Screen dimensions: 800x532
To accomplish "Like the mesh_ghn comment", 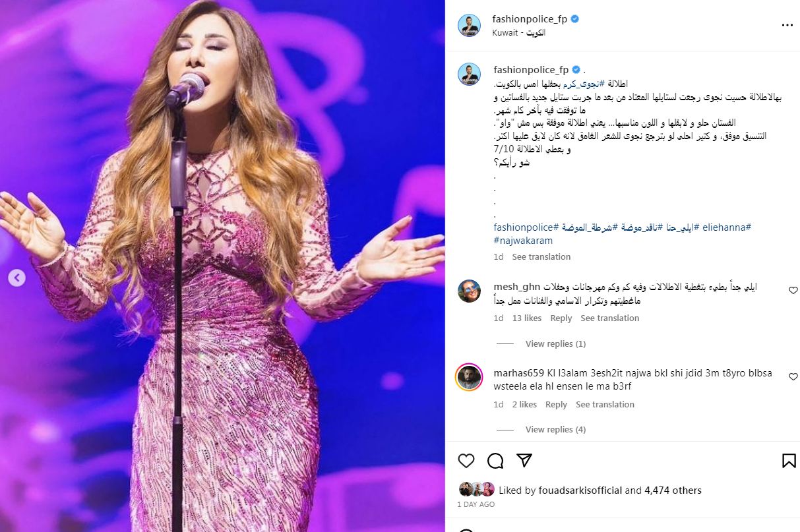I will tap(793, 290).
